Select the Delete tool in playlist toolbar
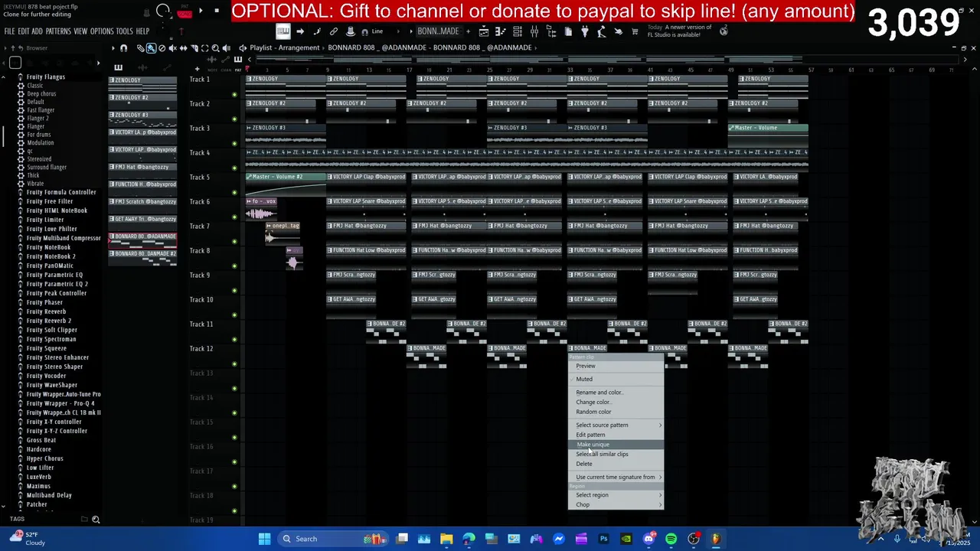This screenshot has height=551, width=980. [x=162, y=48]
